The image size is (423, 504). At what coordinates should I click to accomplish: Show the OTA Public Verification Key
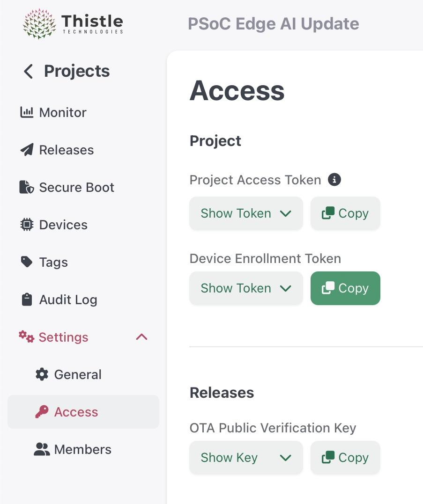[x=246, y=458]
